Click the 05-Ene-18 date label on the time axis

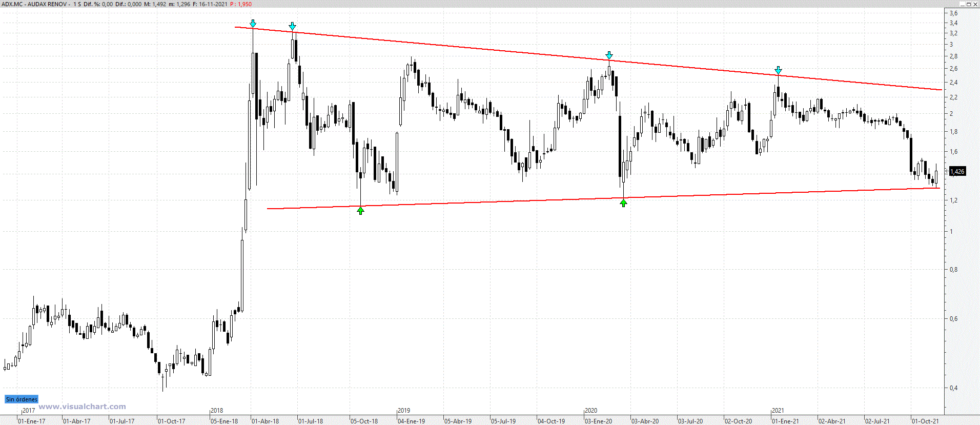(224, 421)
